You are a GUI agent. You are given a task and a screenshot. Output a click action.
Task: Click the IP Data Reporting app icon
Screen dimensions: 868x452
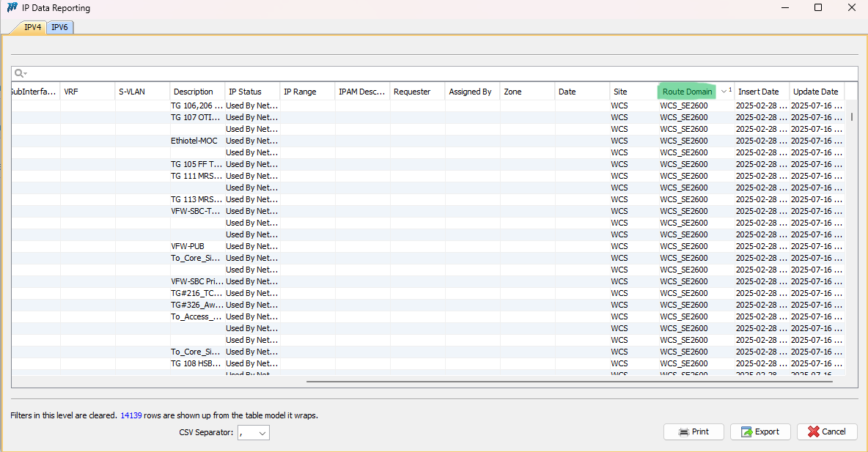[12, 8]
